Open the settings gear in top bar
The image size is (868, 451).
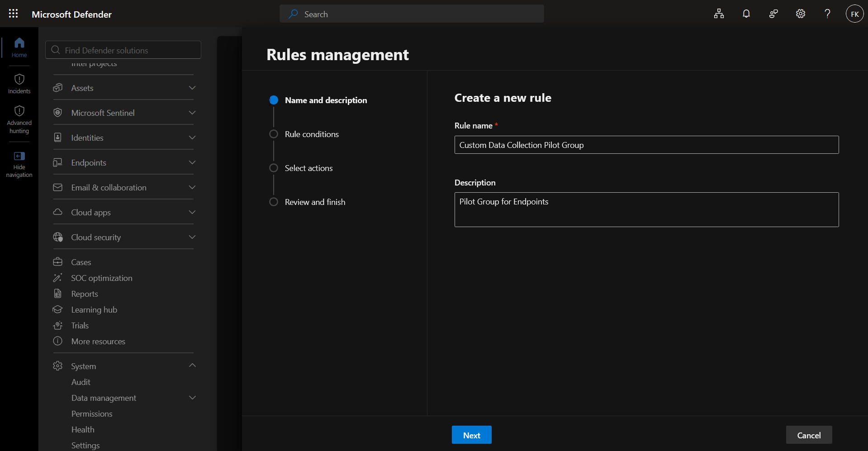801,14
